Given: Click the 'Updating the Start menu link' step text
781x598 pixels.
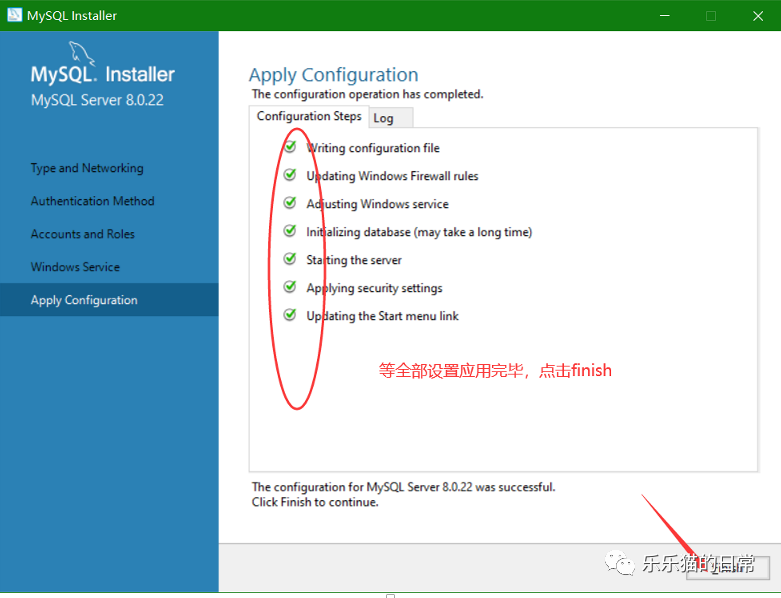Looking at the screenshot, I should point(383,316).
